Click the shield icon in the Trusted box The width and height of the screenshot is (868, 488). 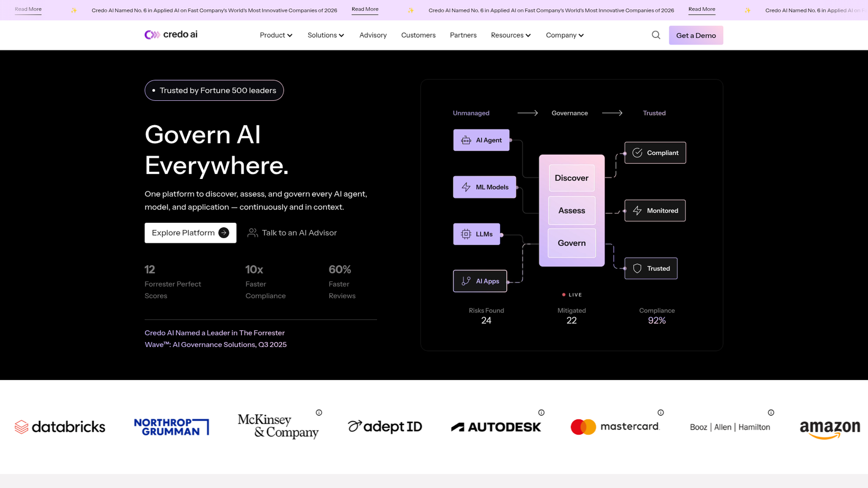coord(637,268)
